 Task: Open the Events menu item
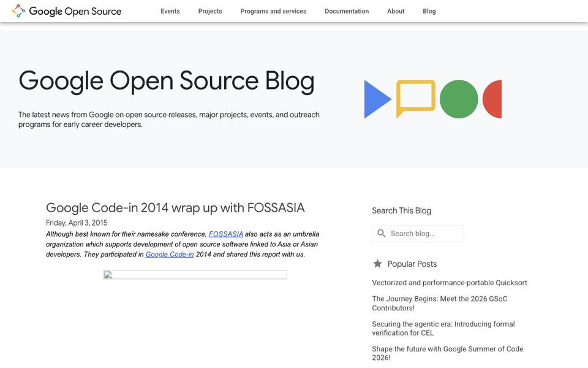pos(170,11)
